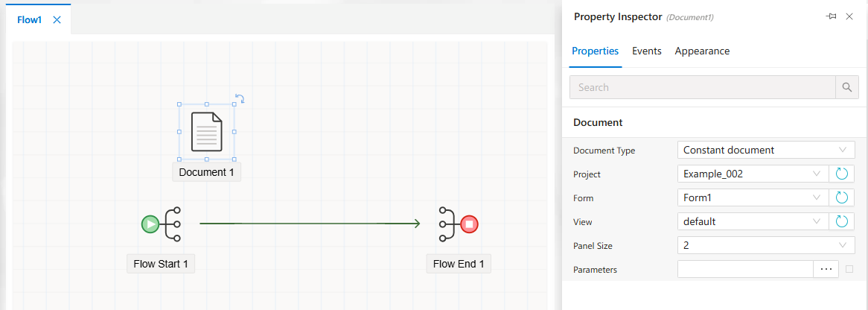This screenshot has height=310, width=868.
Task: Expand the Project dropdown showing Example_002
Action: 753,174
